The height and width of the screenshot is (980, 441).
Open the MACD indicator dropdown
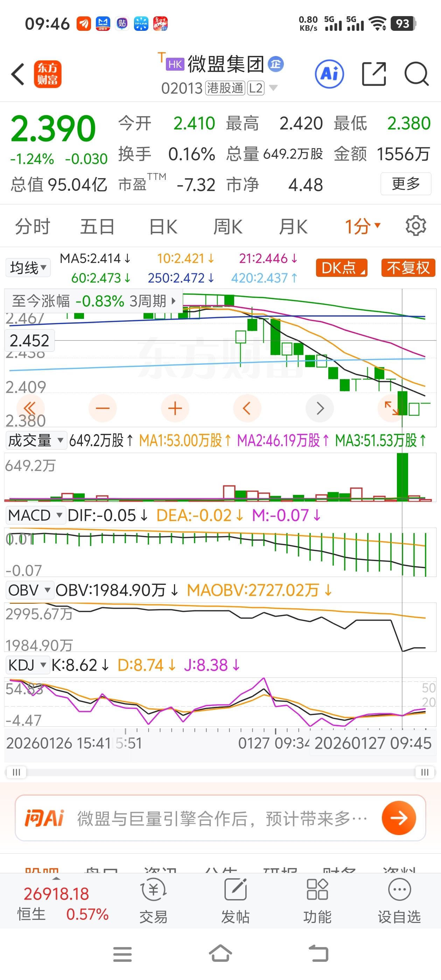tap(35, 515)
